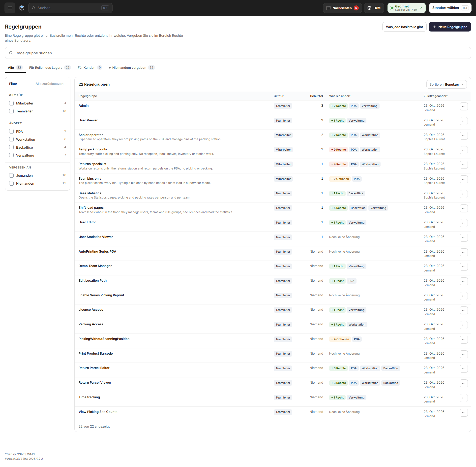
Task: Open the Standort wählen selector
Action: (x=450, y=8)
